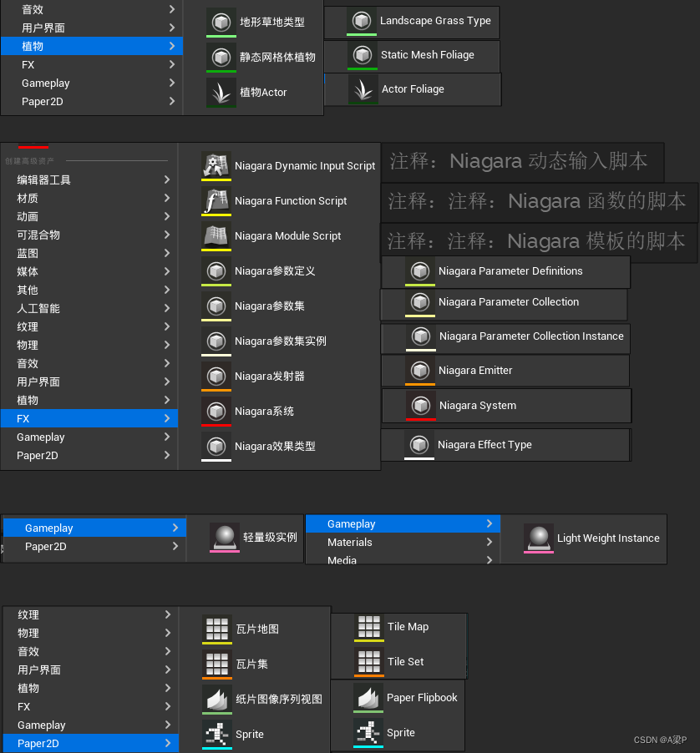Open arrow on highlighted 植物 row
The width and height of the screenshot is (700, 753).
tap(172, 46)
